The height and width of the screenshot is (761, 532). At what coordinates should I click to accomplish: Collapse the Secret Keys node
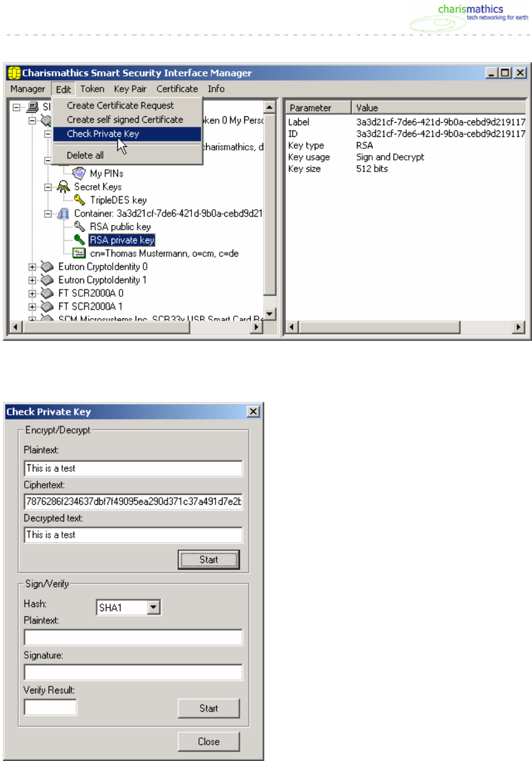49,187
